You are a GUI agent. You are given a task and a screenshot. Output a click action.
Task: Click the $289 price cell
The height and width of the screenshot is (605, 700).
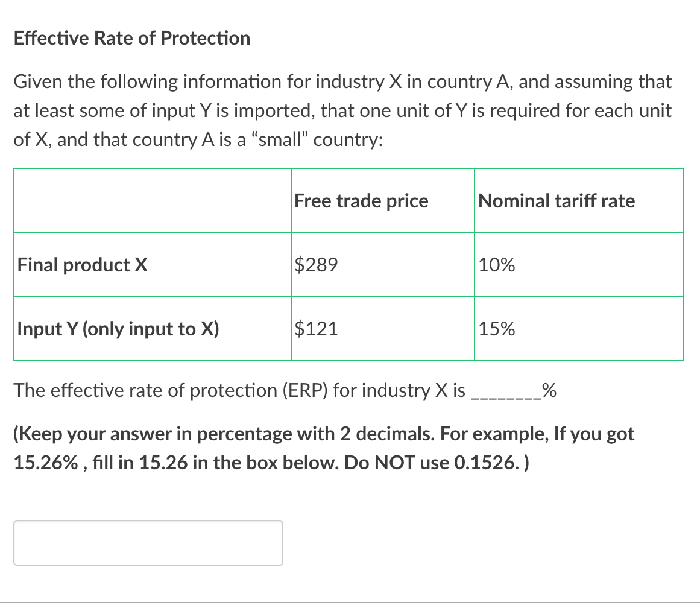(315, 264)
